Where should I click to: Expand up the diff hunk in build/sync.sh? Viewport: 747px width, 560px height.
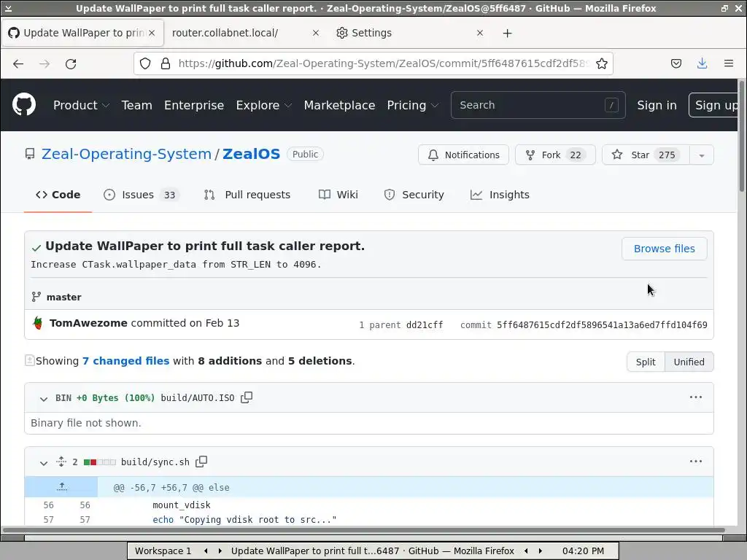(x=61, y=486)
